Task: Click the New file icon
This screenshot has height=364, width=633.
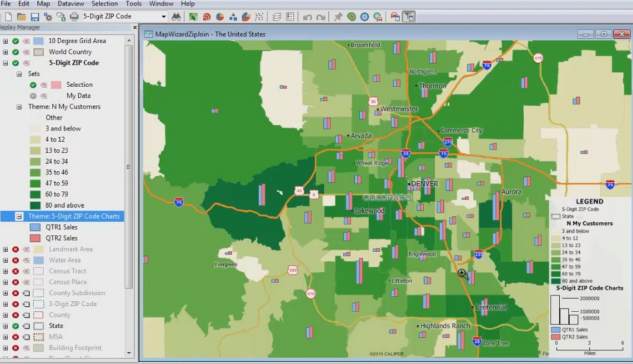Action: [x=9, y=17]
